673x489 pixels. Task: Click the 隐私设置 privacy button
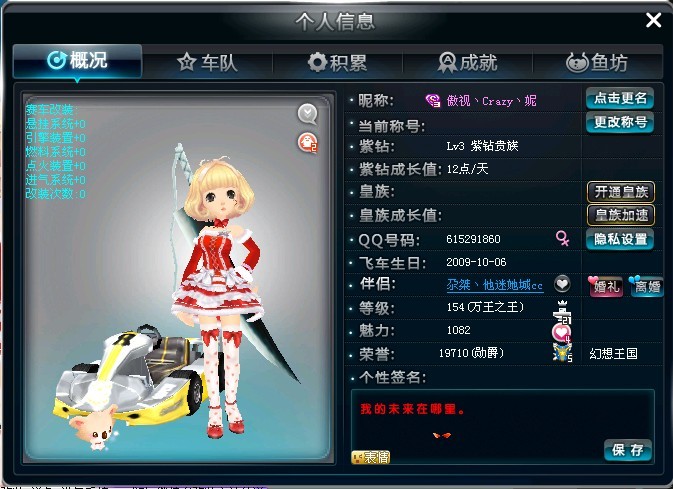[620, 239]
